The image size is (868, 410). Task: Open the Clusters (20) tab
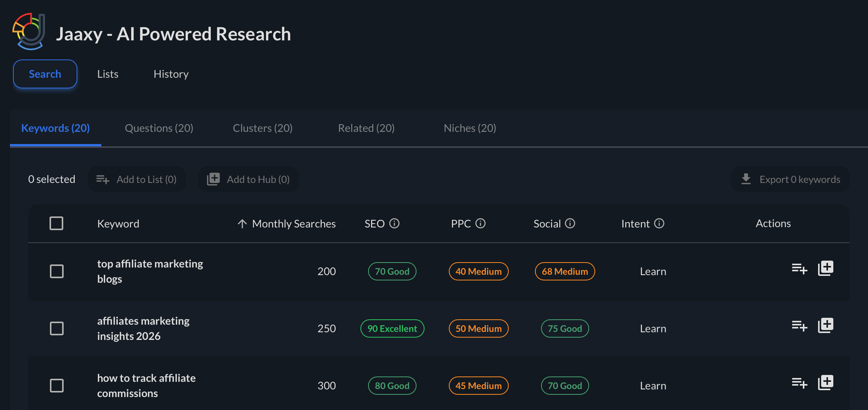click(263, 128)
